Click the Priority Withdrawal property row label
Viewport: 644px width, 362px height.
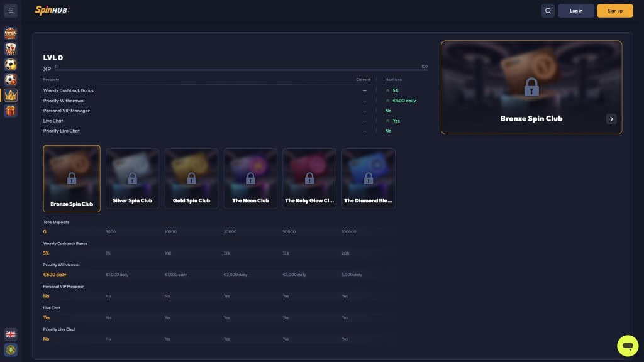click(x=64, y=101)
